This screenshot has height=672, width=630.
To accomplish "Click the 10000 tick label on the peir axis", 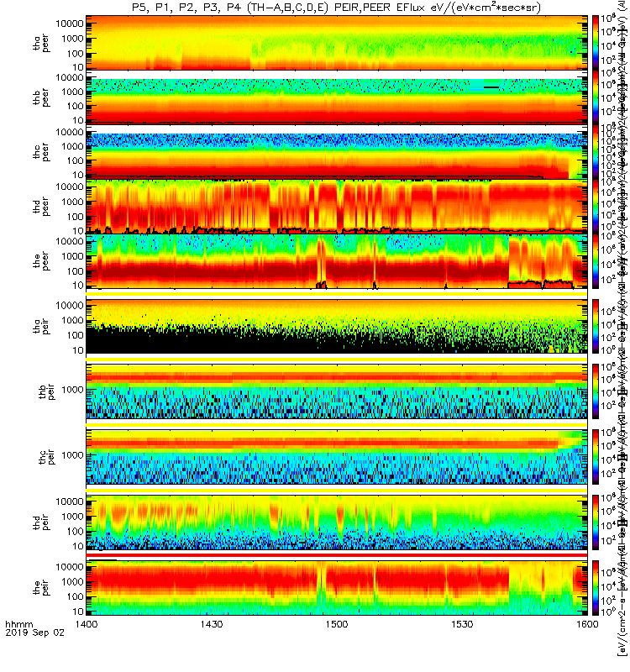I will click(70, 567).
